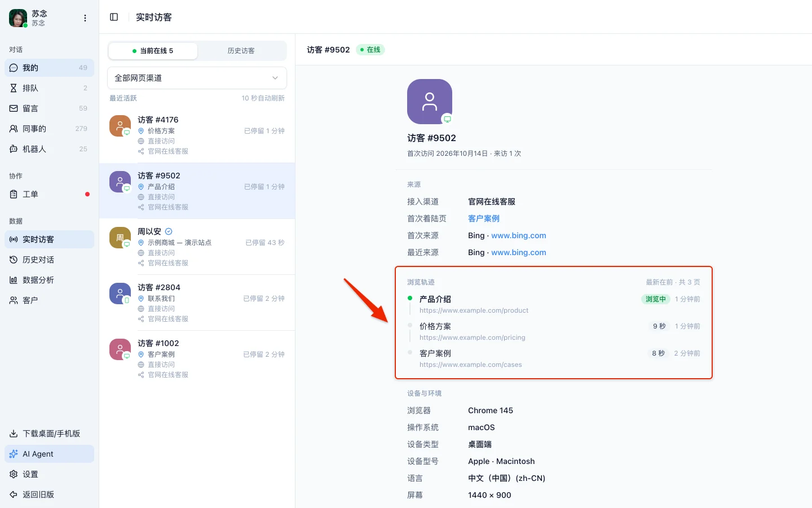
Task: Select visitor 访客 #2804
Action: point(197,303)
